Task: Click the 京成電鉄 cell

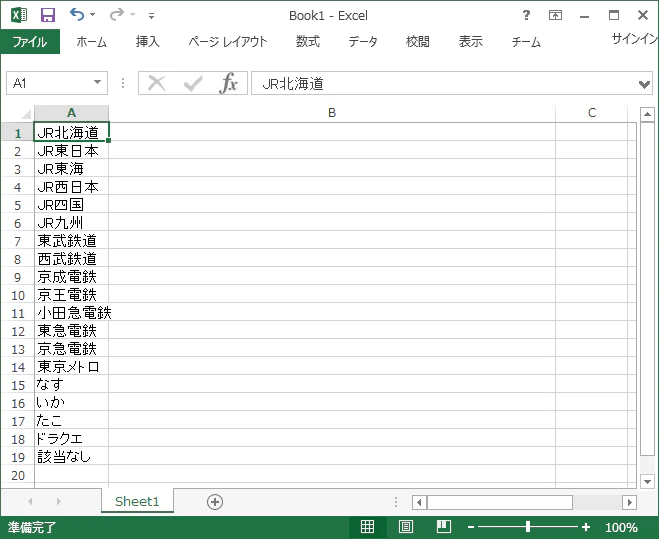Action: tap(71, 277)
